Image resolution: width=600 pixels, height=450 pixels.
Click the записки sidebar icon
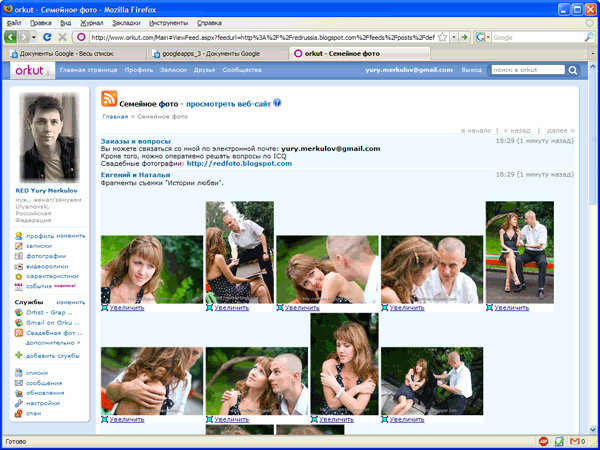tap(18, 246)
